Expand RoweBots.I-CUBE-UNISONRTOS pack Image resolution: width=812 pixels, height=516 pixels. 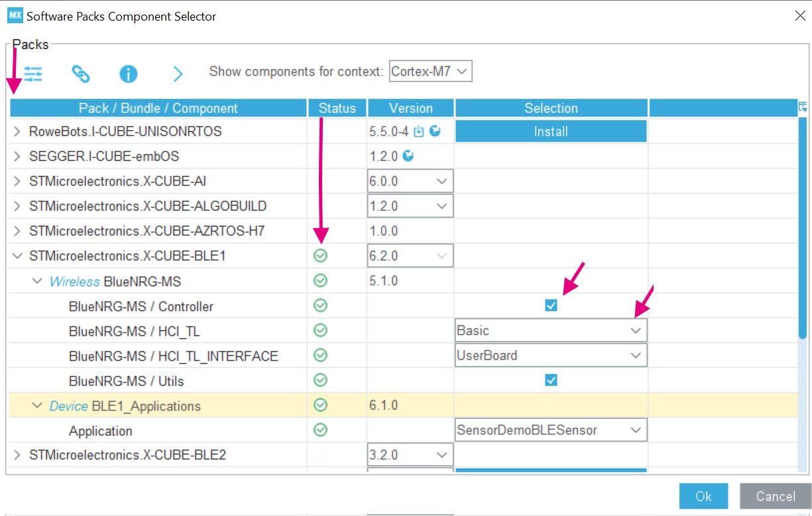pyautogui.click(x=17, y=131)
